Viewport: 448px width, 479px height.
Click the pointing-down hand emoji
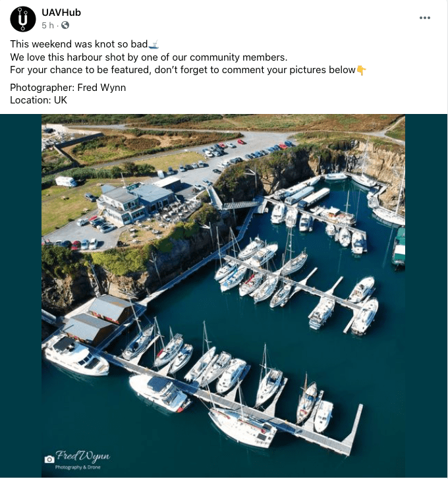(x=361, y=70)
